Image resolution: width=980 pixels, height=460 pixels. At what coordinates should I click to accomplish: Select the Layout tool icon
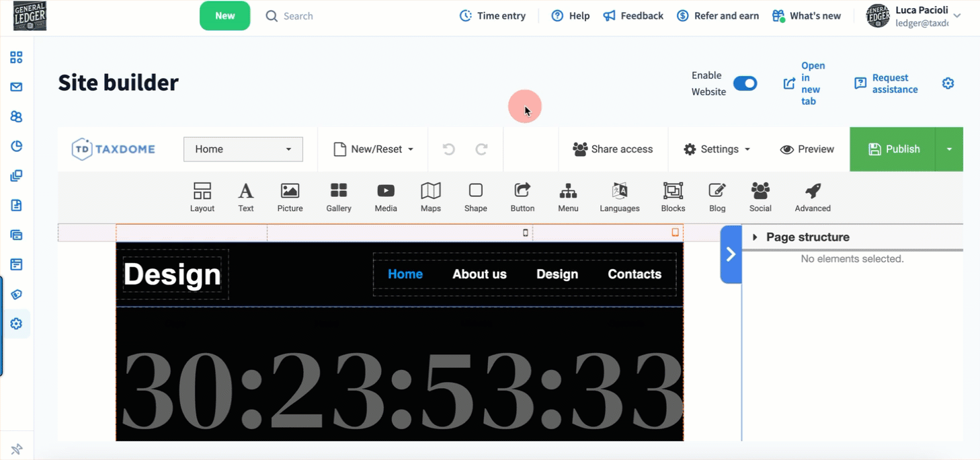[x=202, y=197]
